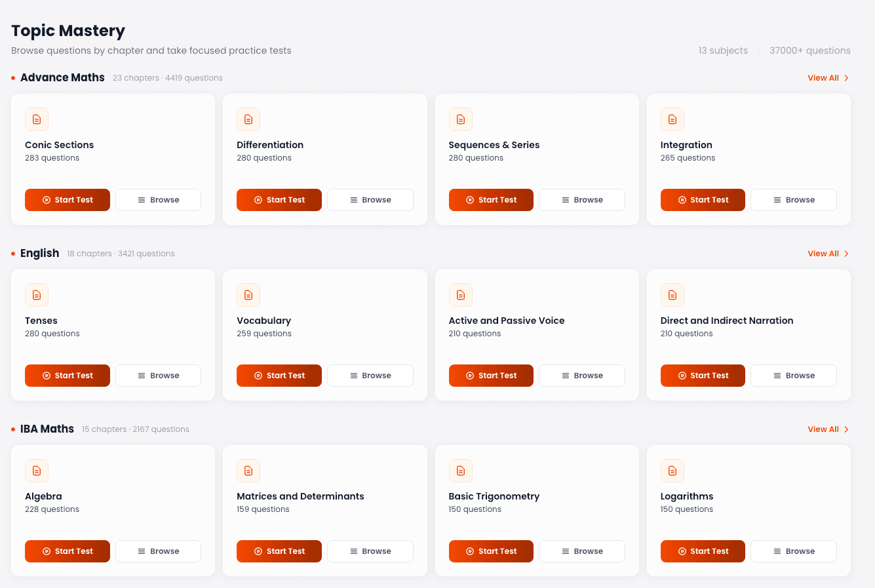875x588 pixels.
Task: Browse Basic Trigonometry questions
Action: 582,551
